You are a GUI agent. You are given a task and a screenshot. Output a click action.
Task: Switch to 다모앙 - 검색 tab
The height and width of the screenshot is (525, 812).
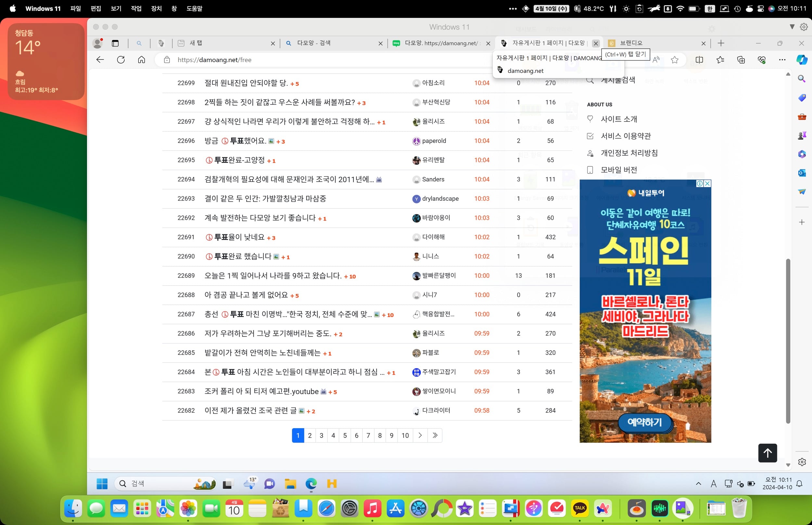pos(334,43)
